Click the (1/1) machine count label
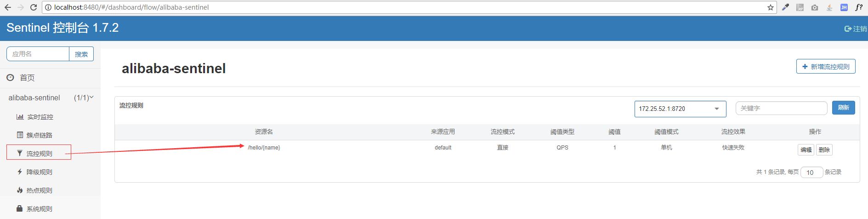Image resolution: width=868 pixels, height=219 pixels. 81,98
